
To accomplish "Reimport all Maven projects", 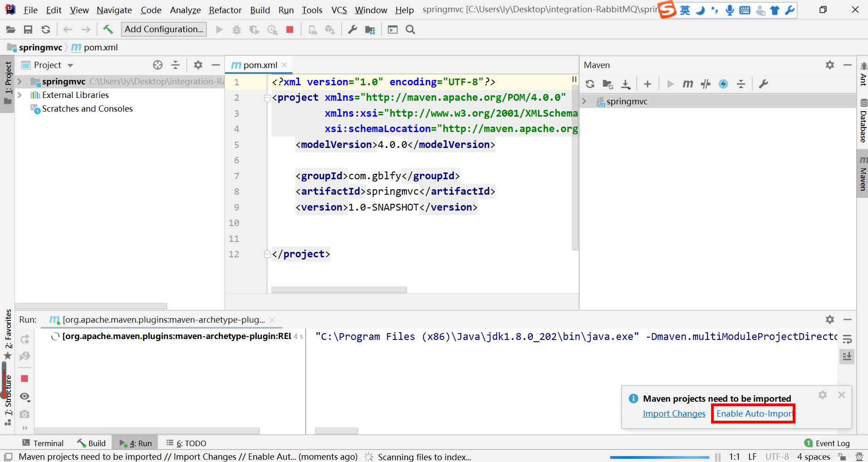I will [x=590, y=84].
